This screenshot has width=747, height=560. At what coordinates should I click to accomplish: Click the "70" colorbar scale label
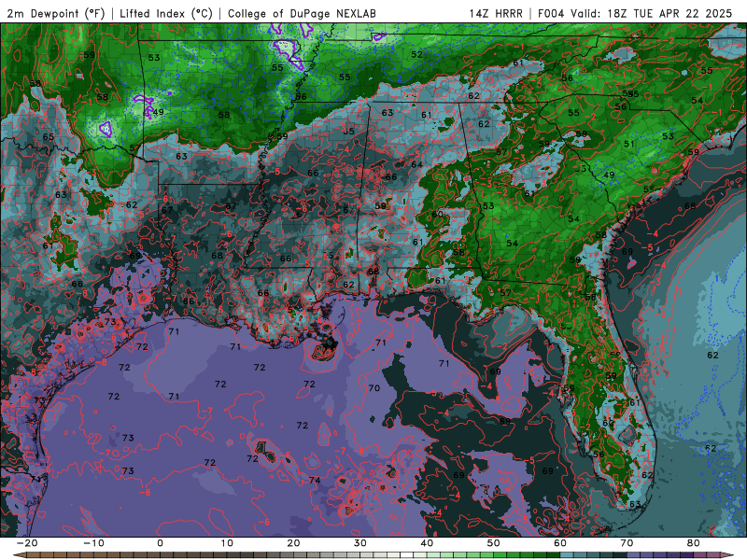pyautogui.click(x=627, y=543)
